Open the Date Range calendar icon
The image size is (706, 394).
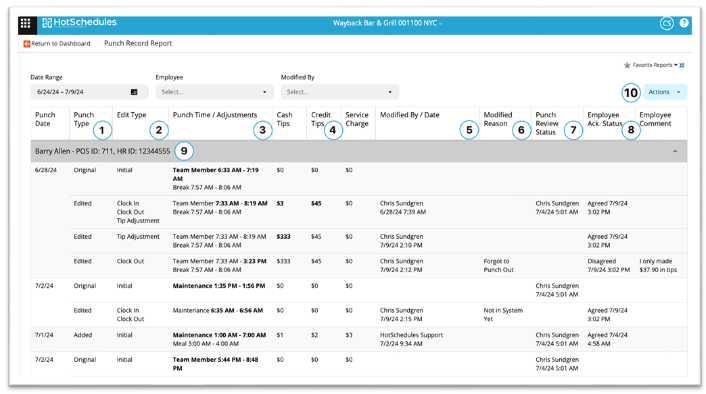click(134, 92)
